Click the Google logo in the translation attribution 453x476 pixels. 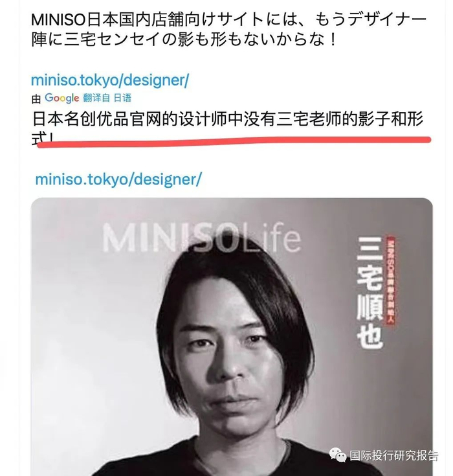62,98
